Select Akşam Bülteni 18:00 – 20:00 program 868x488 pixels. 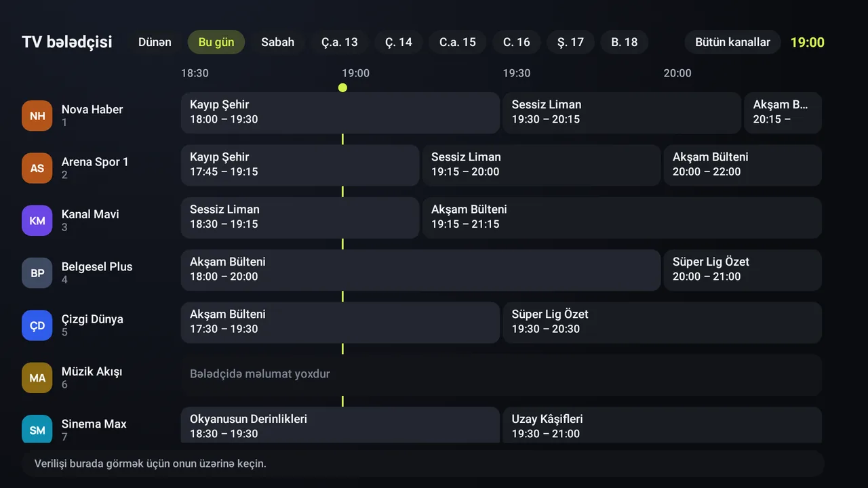tap(420, 270)
